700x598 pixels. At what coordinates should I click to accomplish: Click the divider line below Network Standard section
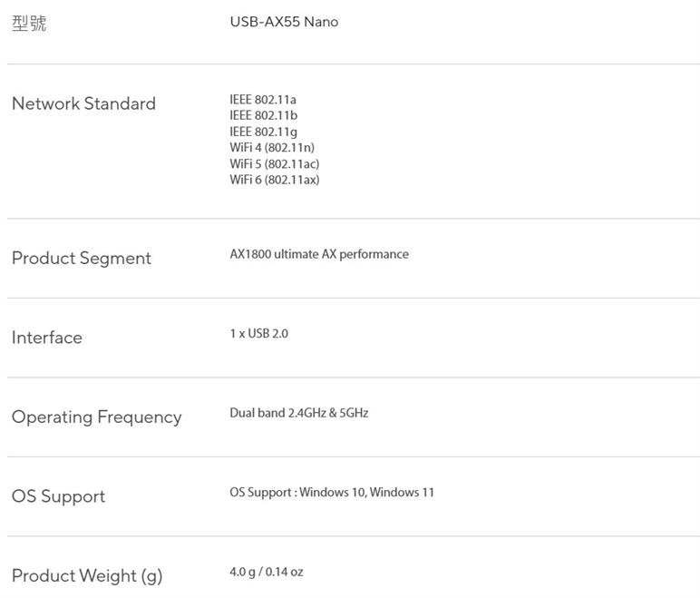coord(354,219)
